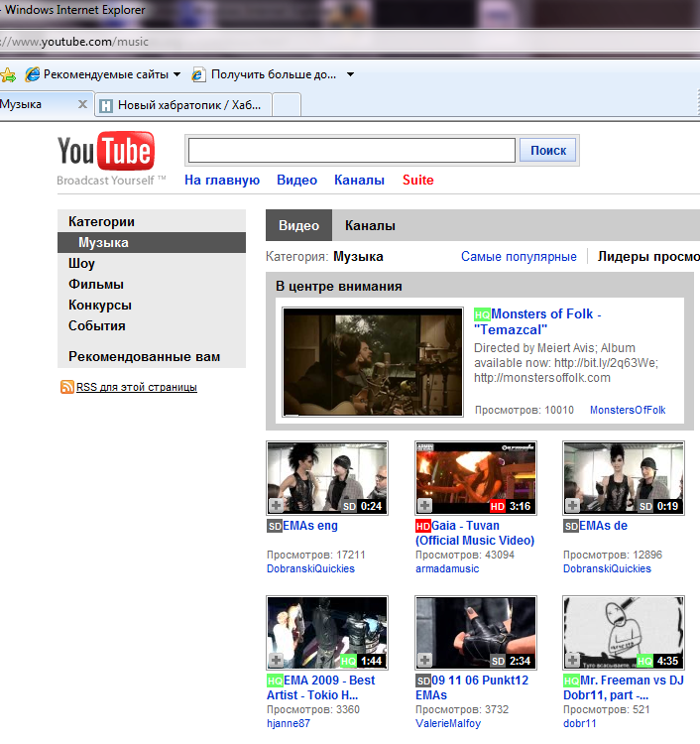Image resolution: width=700 pixels, height=744 pixels.
Task: Switch to Новый хабратопик browser tab
Action: [x=183, y=105]
